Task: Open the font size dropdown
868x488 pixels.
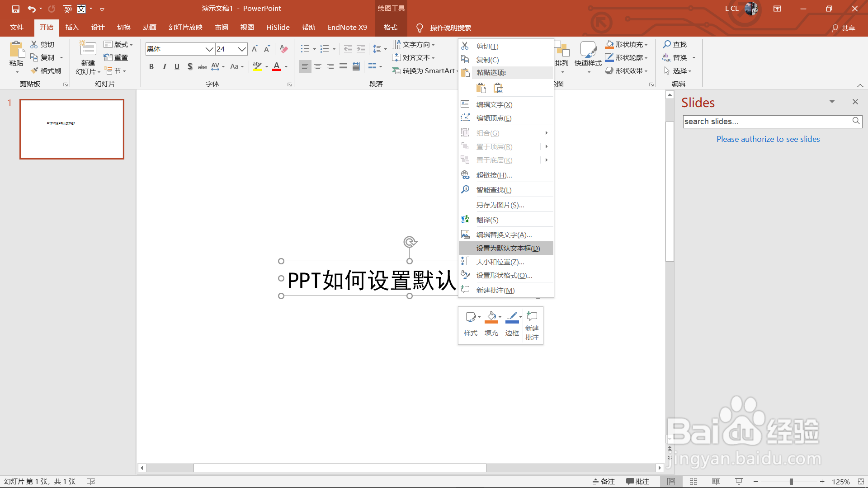Action: pyautogui.click(x=242, y=49)
